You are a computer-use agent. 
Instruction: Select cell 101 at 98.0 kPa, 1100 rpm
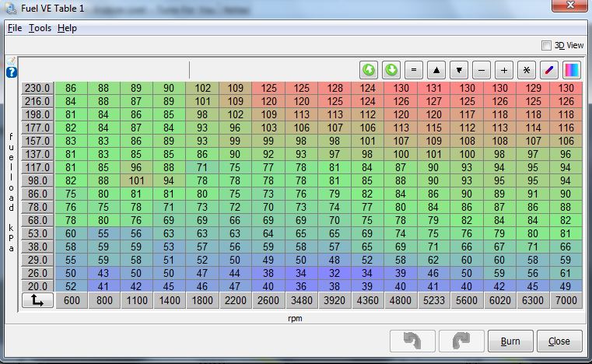pyautogui.click(x=136, y=180)
